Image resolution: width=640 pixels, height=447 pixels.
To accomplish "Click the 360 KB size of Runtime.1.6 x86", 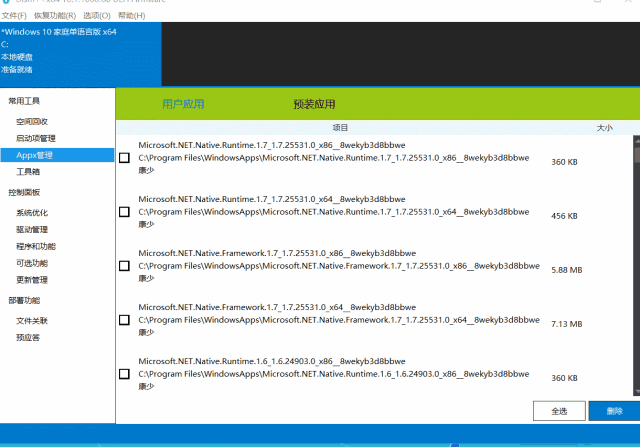I will pyautogui.click(x=564, y=378).
